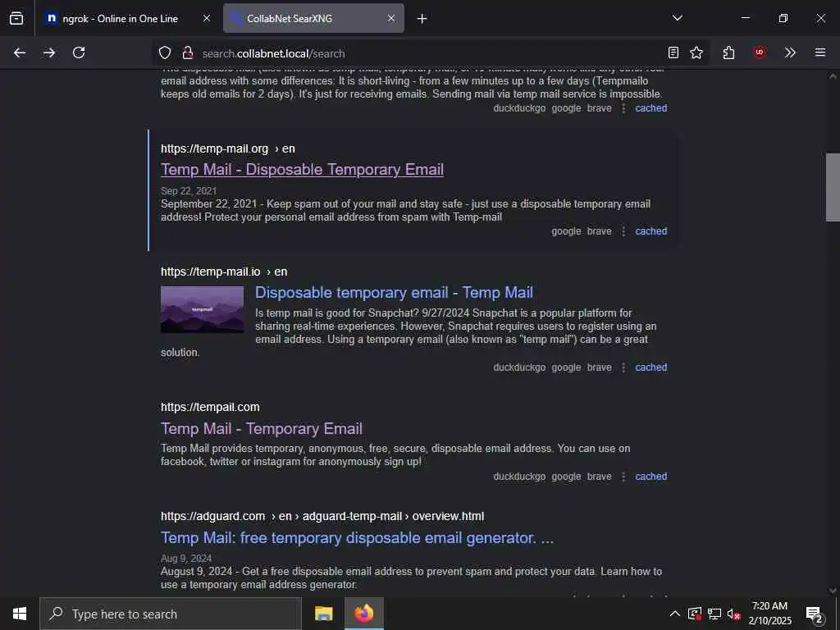Open Temp Mail - Temporary Email result
Viewport: 840px width, 630px height.
(x=262, y=428)
